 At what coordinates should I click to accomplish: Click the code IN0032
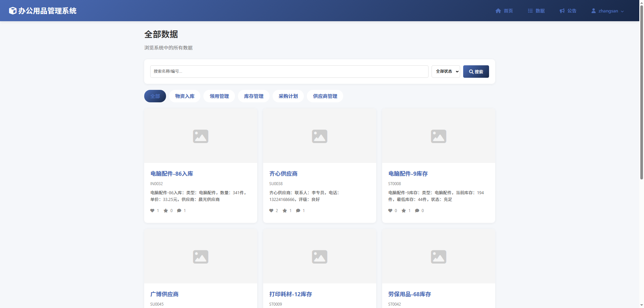point(157,184)
